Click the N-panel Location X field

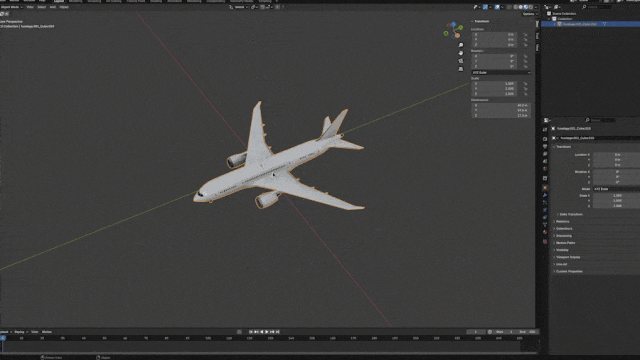click(x=494, y=35)
